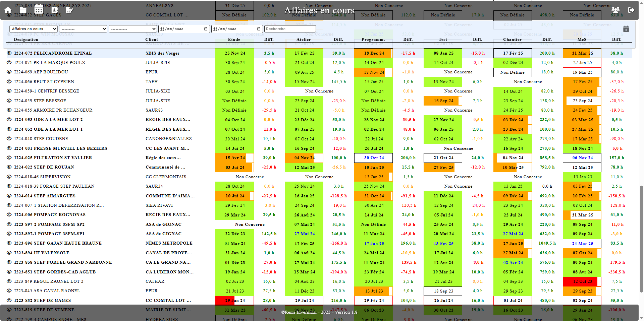Click eye icon for I224-048 STEP COUDENE
The width and height of the screenshot is (644, 321).
click(x=9, y=138)
